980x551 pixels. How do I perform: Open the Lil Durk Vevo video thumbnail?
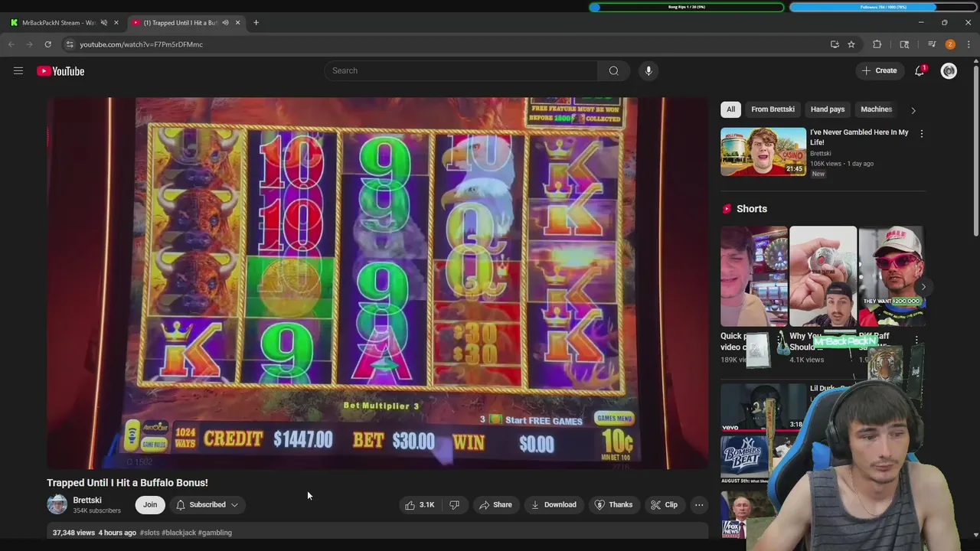click(x=763, y=407)
